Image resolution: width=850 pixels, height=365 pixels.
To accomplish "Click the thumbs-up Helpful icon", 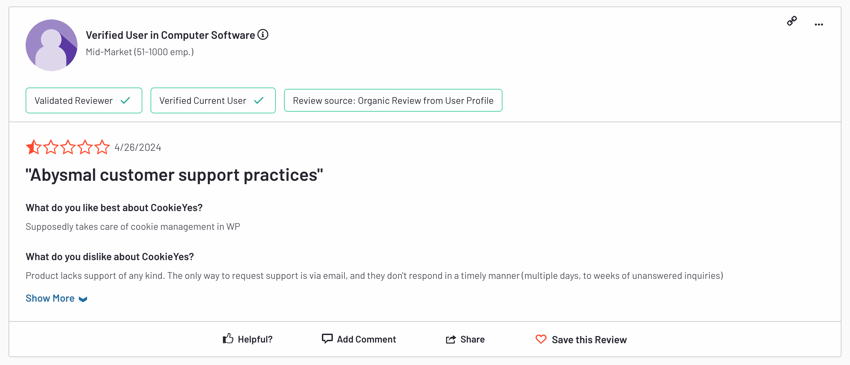I will tap(228, 339).
